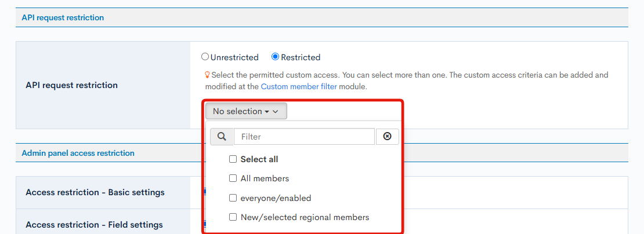Choose the Restricted radio option

click(276, 57)
